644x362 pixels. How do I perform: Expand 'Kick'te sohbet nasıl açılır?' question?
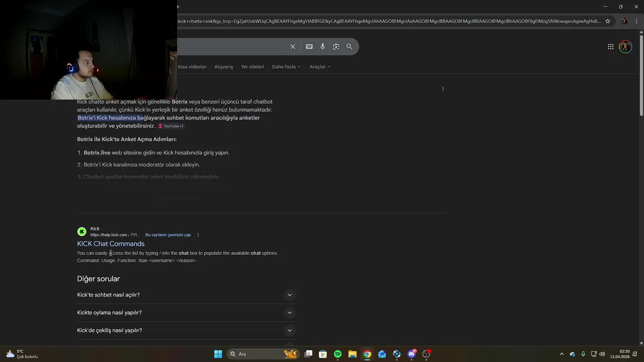(186, 295)
